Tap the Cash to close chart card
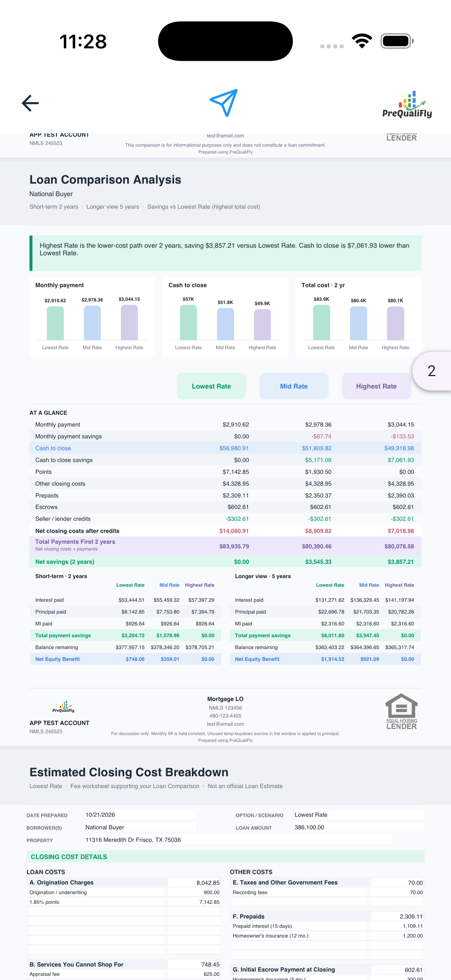Screen dimensions: 451x980 (225, 317)
